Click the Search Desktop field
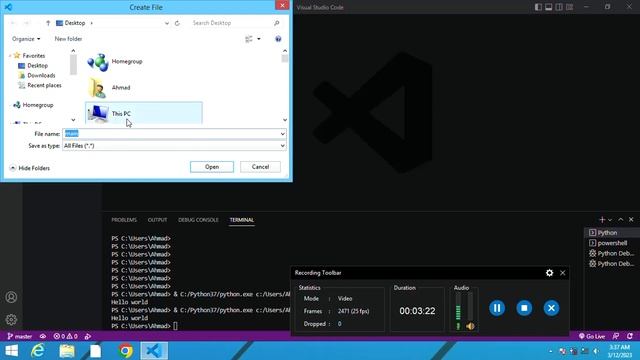 click(232, 23)
